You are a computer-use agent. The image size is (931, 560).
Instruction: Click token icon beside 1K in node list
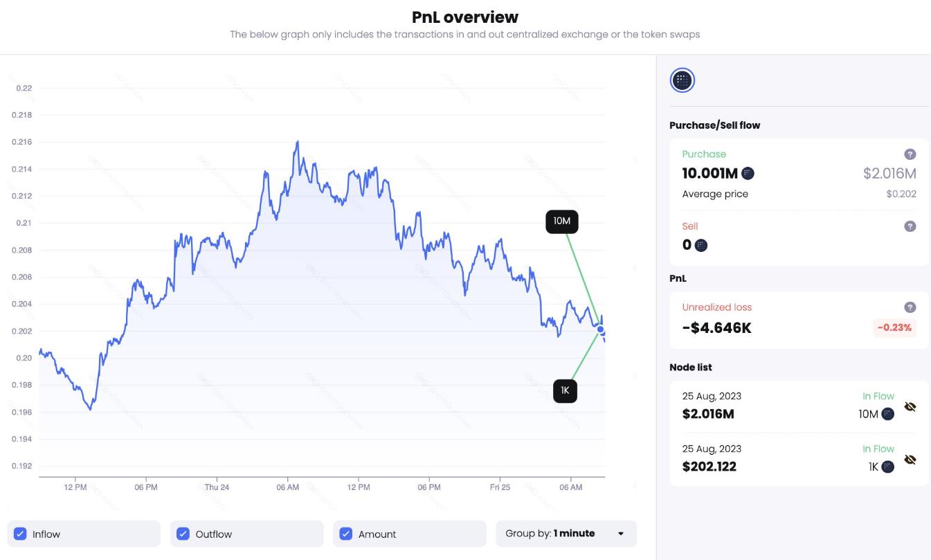(x=887, y=467)
